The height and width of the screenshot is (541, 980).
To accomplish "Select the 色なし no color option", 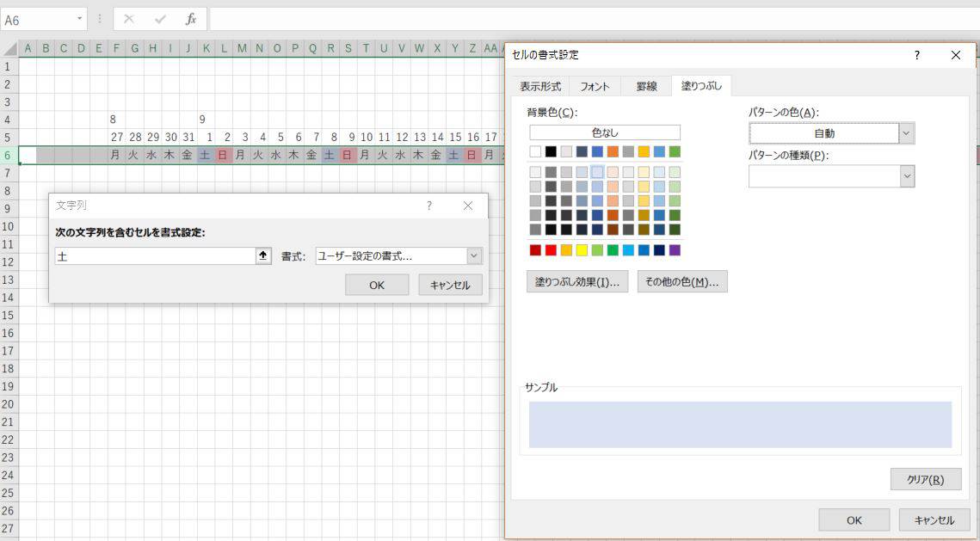I will [604, 132].
